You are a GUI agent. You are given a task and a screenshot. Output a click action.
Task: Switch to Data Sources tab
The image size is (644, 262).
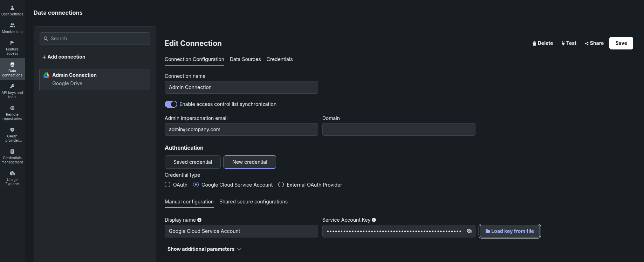tap(245, 59)
